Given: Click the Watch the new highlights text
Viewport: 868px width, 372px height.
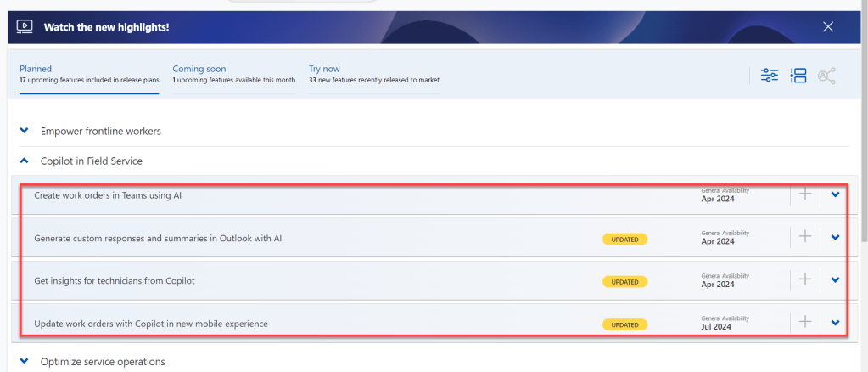Looking at the screenshot, I should (x=106, y=27).
